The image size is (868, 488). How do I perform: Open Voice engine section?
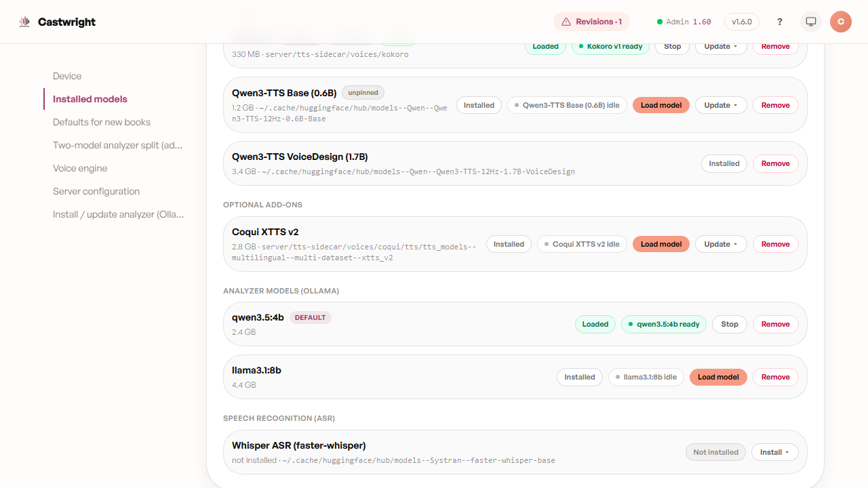[80, 168]
